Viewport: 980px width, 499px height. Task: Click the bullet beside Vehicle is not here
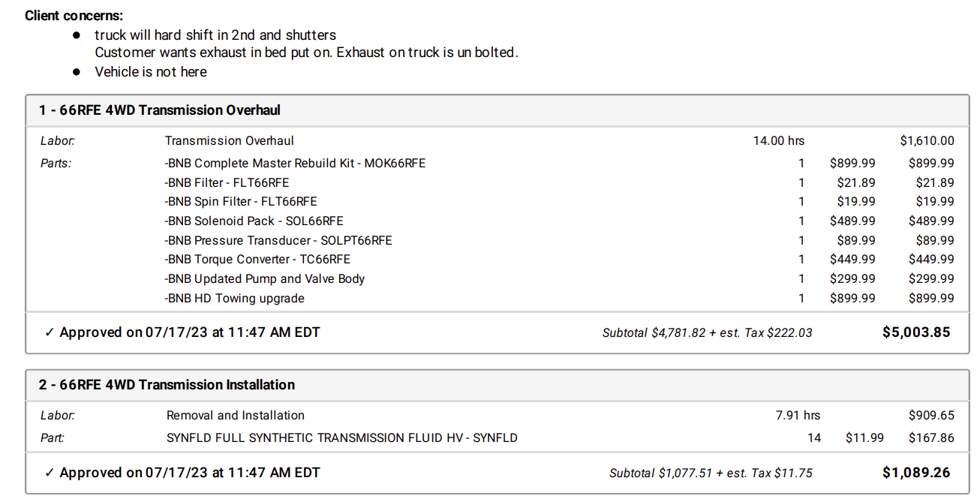77,72
